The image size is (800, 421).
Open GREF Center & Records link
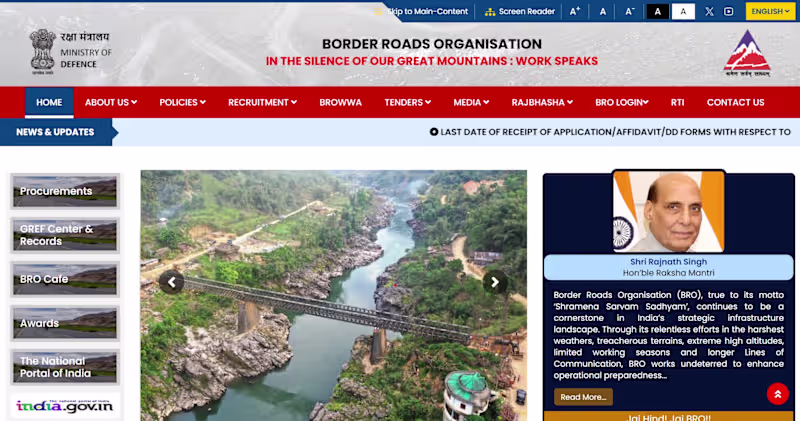(65, 235)
